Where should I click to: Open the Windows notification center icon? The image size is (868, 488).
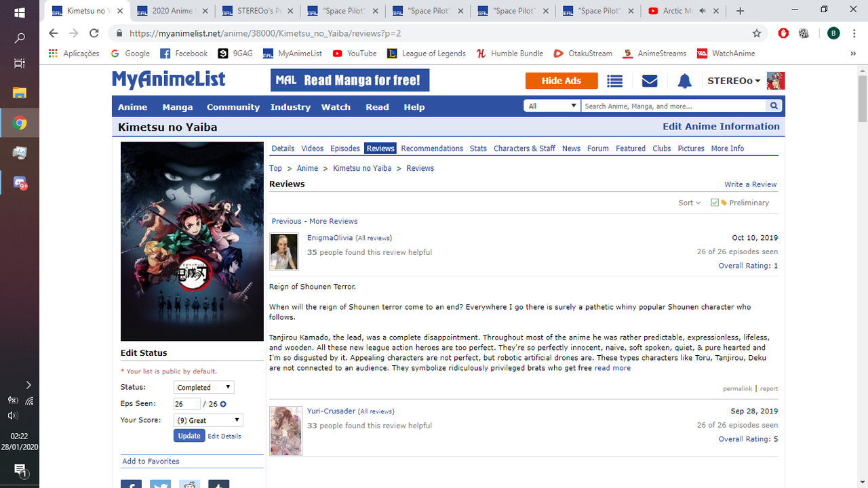pyautogui.click(x=20, y=470)
